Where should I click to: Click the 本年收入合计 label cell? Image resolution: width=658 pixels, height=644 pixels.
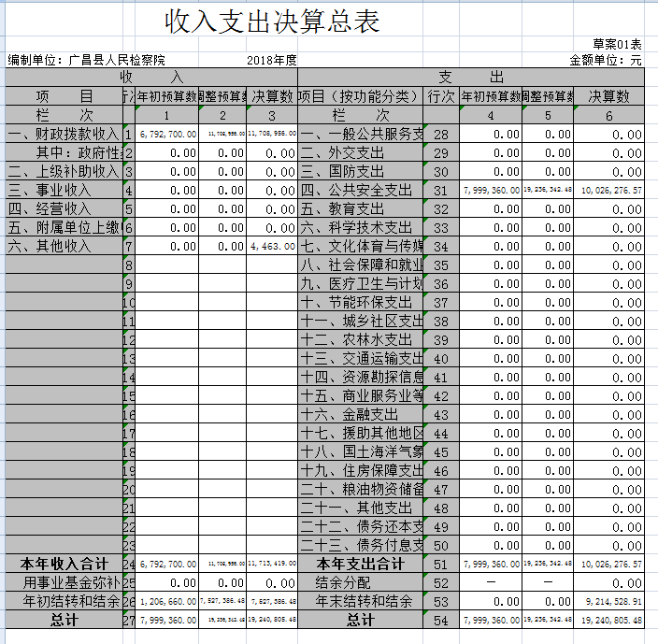[x=64, y=564]
